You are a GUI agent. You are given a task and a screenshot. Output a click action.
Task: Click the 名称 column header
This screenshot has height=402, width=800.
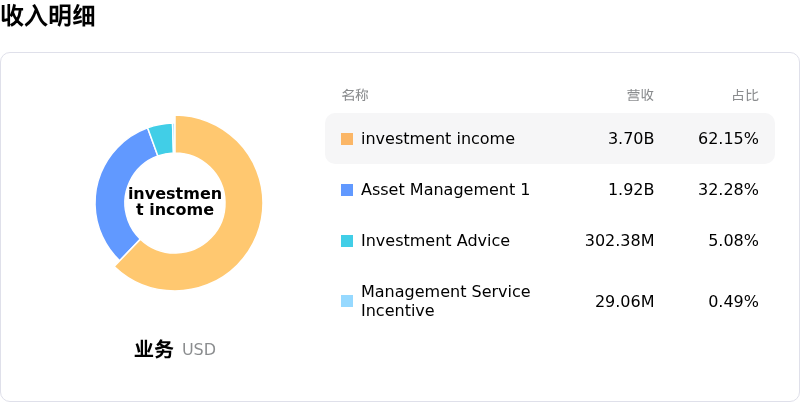355,95
